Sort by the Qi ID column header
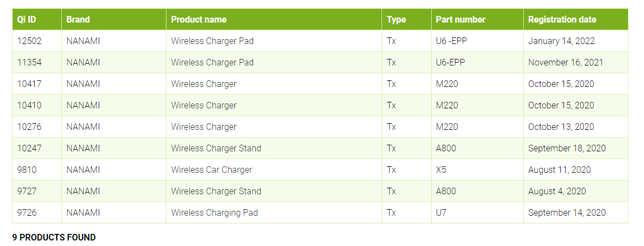The height and width of the screenshot is (246, 644). 26,19
